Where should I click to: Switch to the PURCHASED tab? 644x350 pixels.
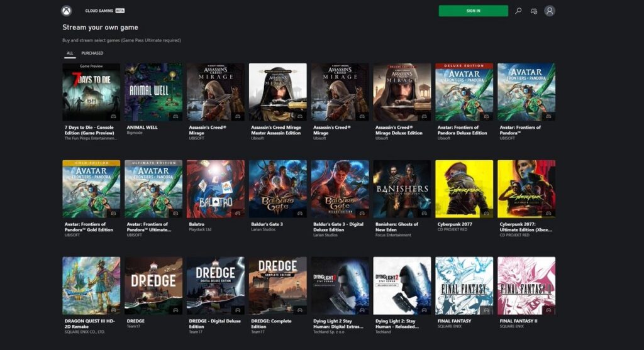click(92, 53)
